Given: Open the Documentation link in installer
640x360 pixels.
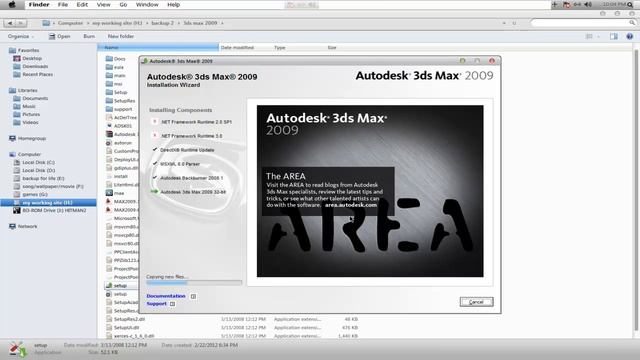Looking at the screenshot, I should tap(166, 296).
